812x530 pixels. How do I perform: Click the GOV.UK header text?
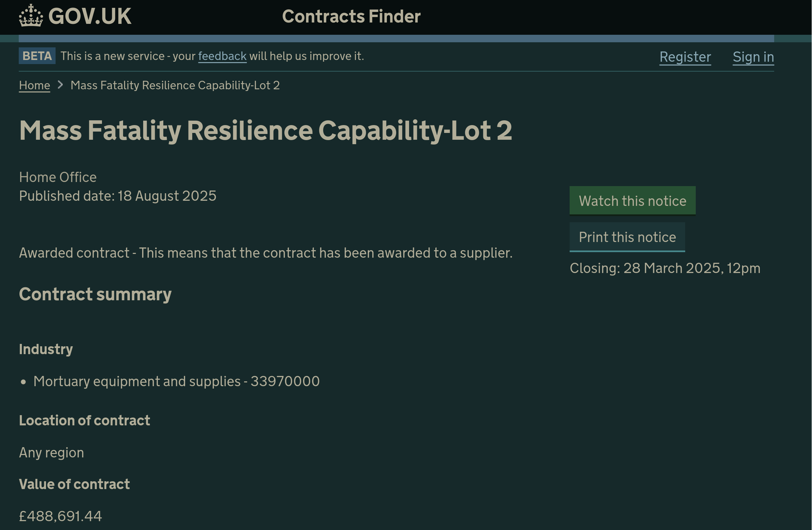pos(90,16)
